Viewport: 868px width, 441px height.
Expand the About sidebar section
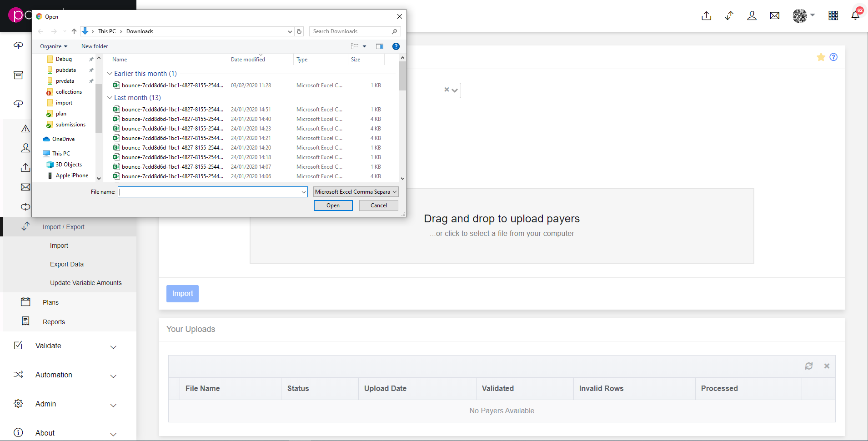[x=114, y=434]
